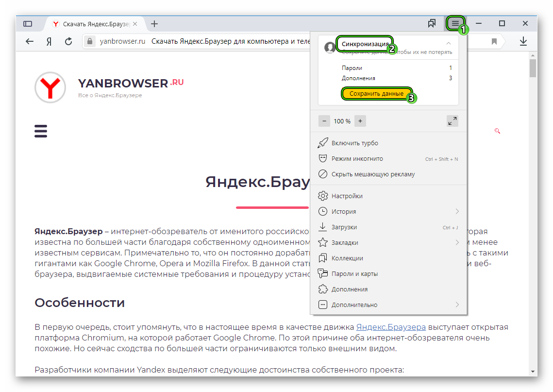Bookmark this page with the flag icon
The width and height of the screenshot is (553, 392).
pos(494,41)
